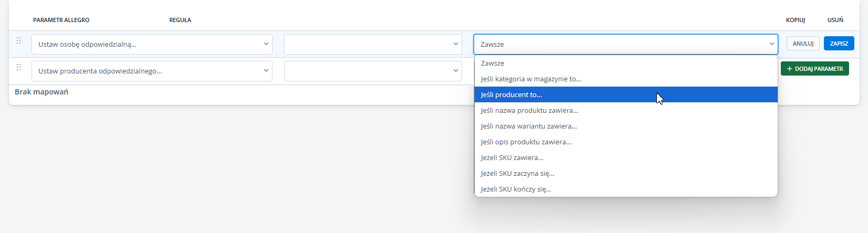Choose 'Jeśli kategoria w magazynie to...' option
This screenshot has height=233, width=868.
[x=626, y=79]
